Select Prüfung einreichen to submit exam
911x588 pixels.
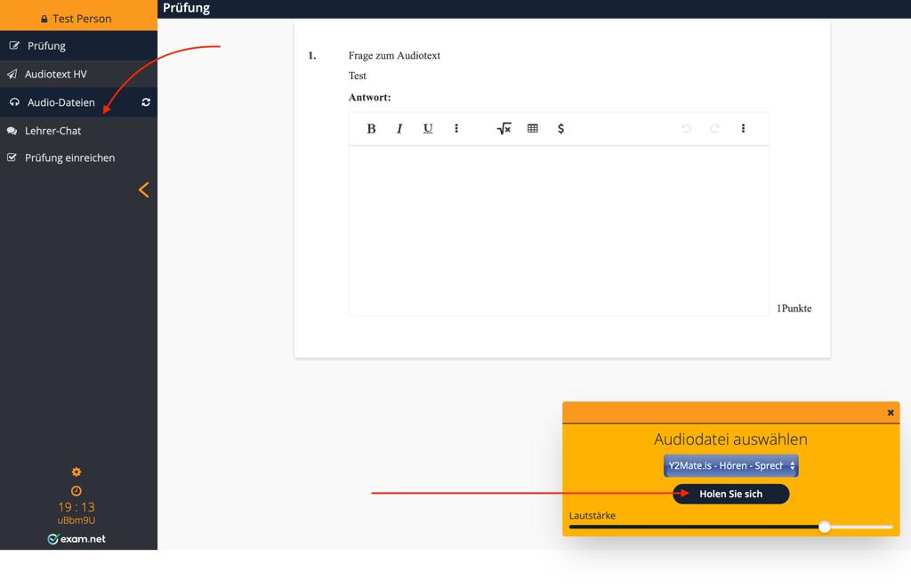(69, 157)
